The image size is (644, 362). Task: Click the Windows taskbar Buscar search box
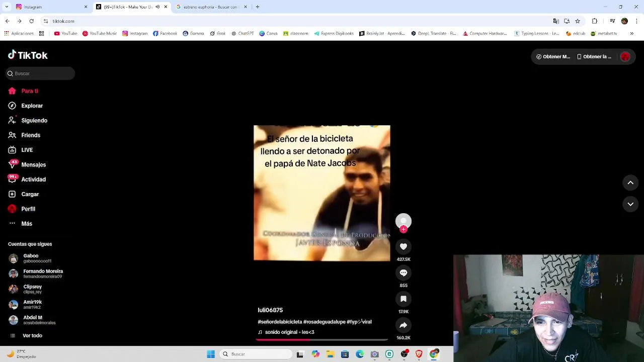pyautogui.click(x=256, y=354)
